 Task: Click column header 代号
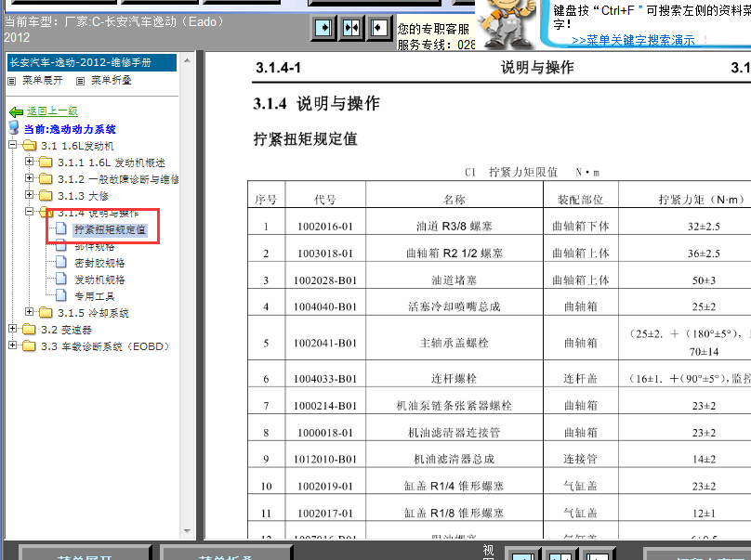325,200
